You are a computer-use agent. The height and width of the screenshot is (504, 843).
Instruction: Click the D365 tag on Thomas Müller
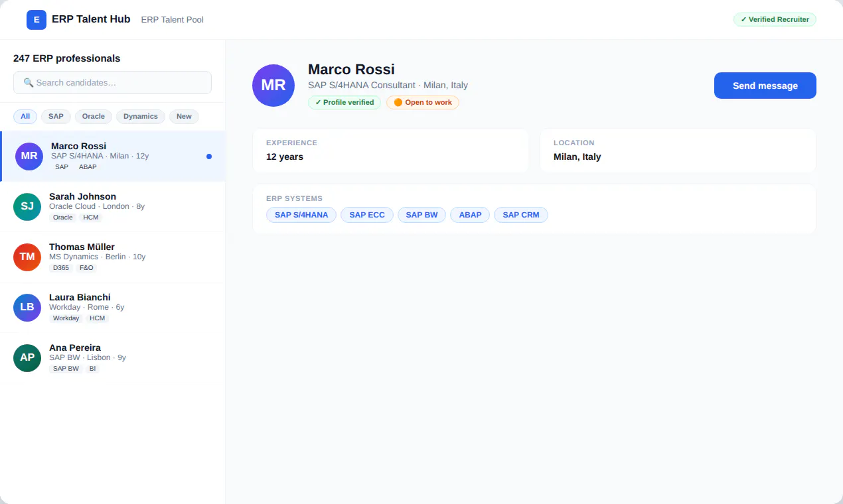pyautogui.click(x=61, y=268)
